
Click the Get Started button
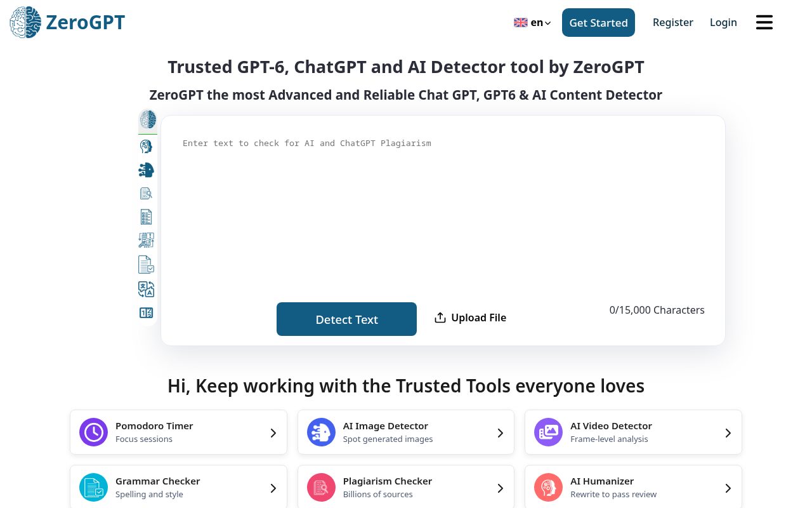(598, 22)
